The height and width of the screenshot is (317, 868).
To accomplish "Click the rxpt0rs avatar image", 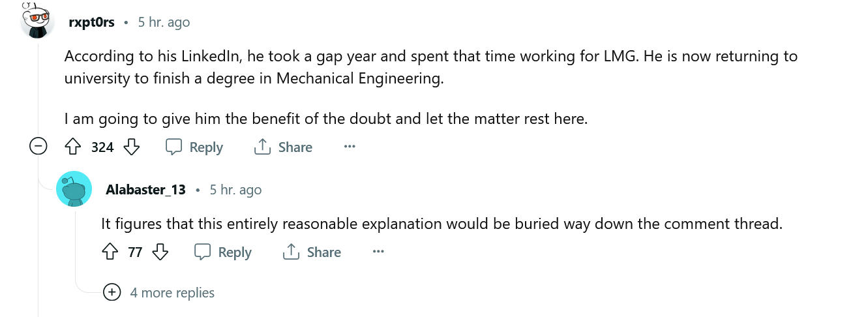I will [x=38, y=20].
